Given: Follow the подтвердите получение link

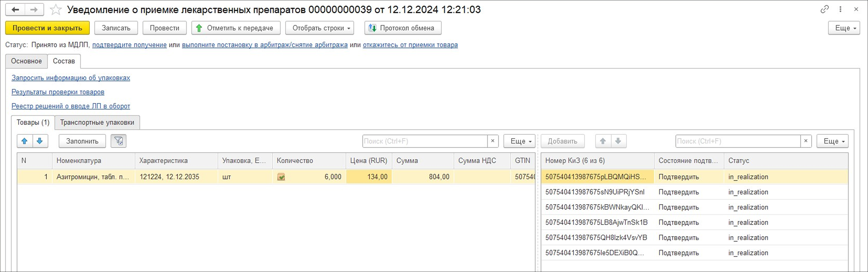Looking at the screenshot, I should tap(129, 45).
